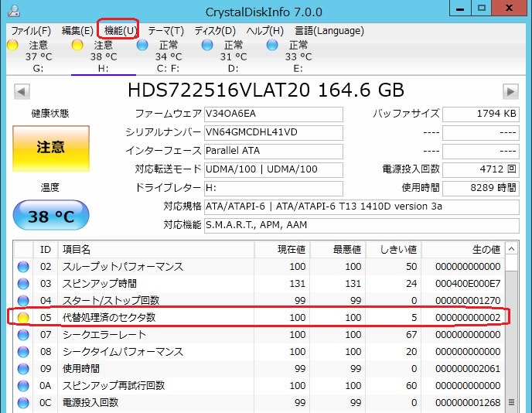532x413 pixels.
Task: Go to previous disk with left arrow
Action: click(22, 91)
